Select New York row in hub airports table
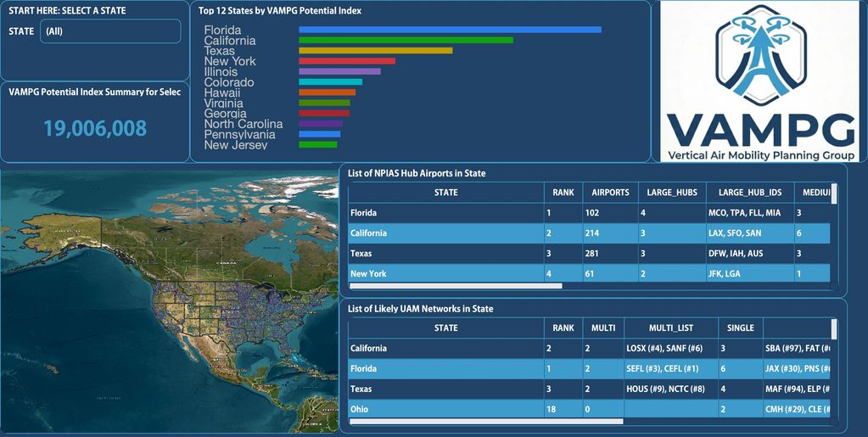The width and height of the screenshot is (868, 437). tap(590, 273)
